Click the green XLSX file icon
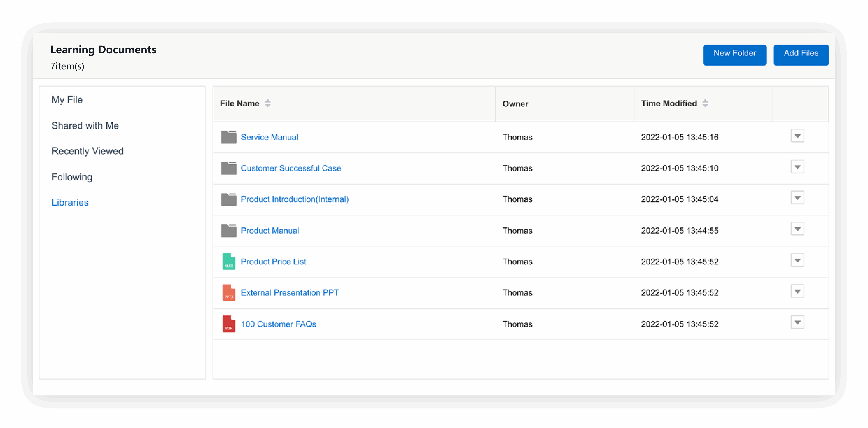The width and height of the screenshot is (868, 428). click(229, 261)
